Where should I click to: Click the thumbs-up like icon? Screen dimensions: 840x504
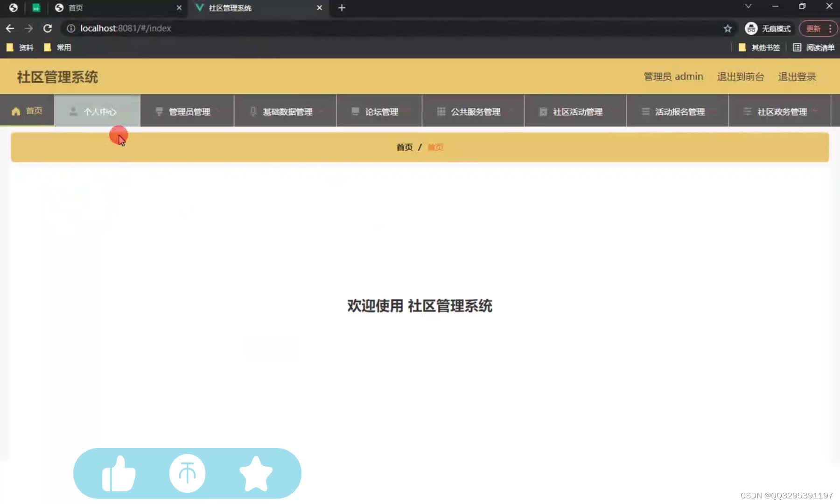click(x=119, y=473)
